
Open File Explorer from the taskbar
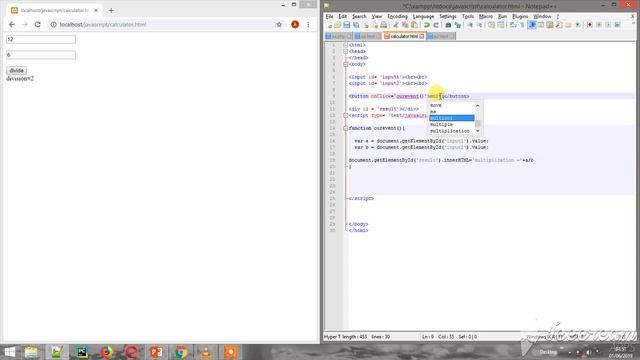(31, 352)
